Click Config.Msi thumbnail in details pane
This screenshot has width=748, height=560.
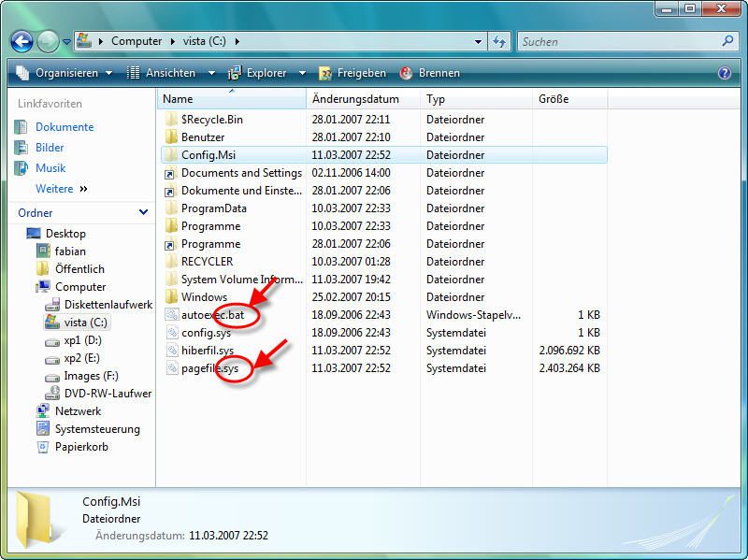[x=37, y=521]
